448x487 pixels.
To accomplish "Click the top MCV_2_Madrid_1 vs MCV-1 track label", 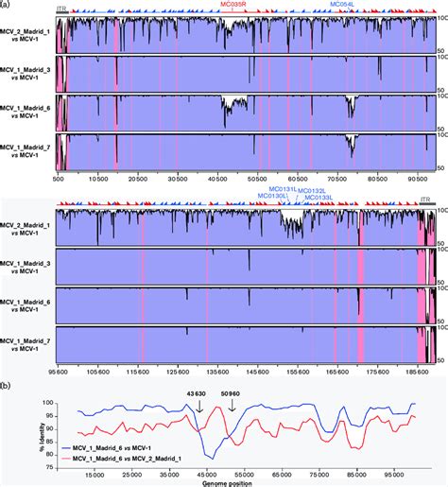I will pos(25,36).
